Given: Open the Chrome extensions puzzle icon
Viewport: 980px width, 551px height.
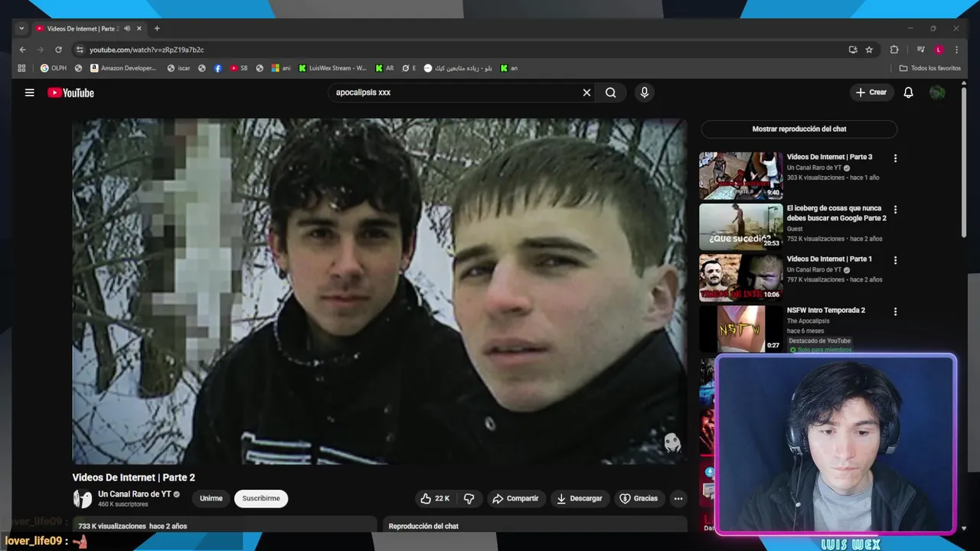Looking at the screenshot, I should tap(893, 50).
